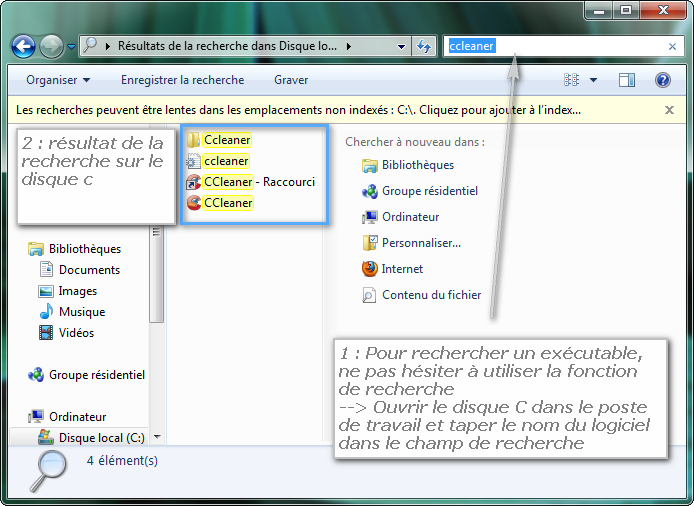Click the navigation pane scroll down arrow
694x506 pixels.
coord(157,437)
